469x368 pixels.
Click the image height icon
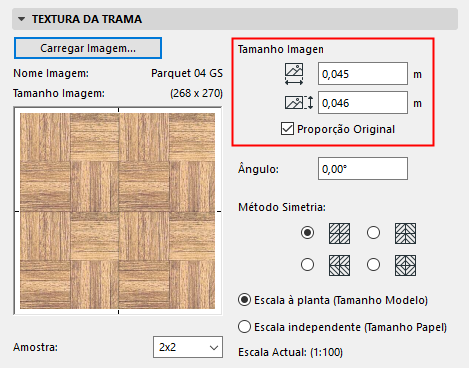299,103
